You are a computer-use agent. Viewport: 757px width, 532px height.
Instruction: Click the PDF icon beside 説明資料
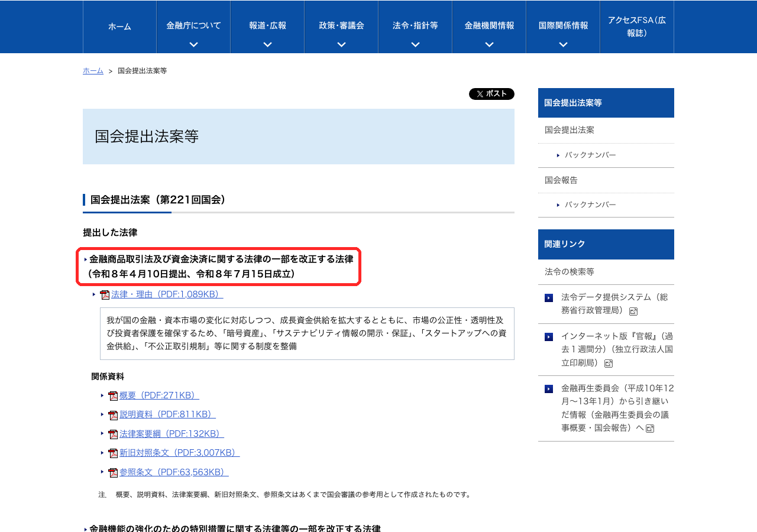coord(113,415)
